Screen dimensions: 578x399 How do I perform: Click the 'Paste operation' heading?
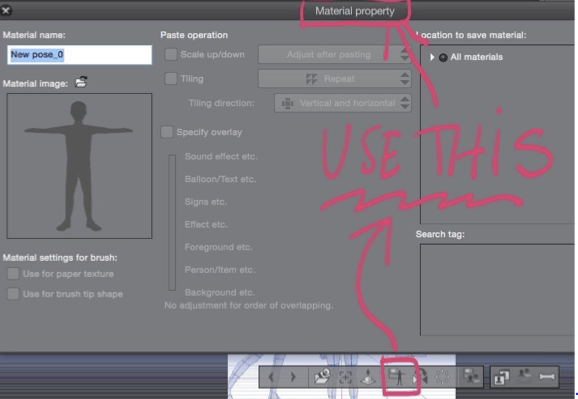[x=194, y=35]
